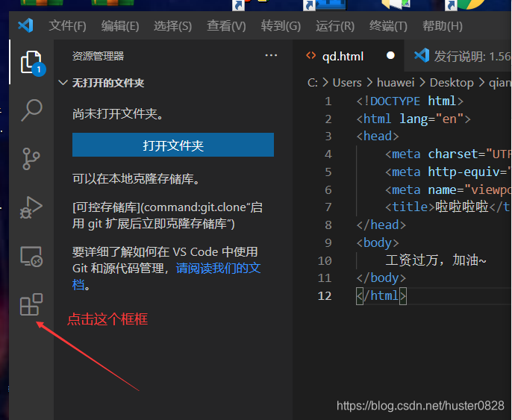Open the Explorer view in activity bar
This screenshot has width=512, height=420.
(x=31, y=63)
